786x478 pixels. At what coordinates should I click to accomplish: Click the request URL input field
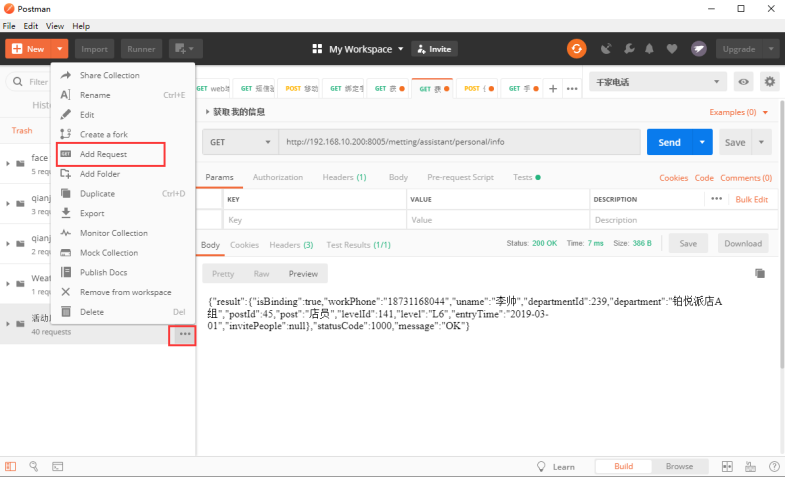coord(460,142)
